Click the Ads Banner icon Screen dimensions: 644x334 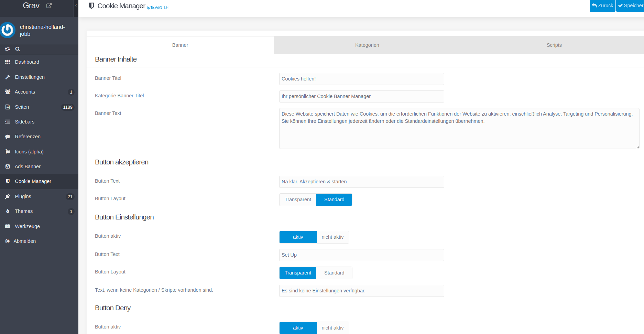(8, 166)
